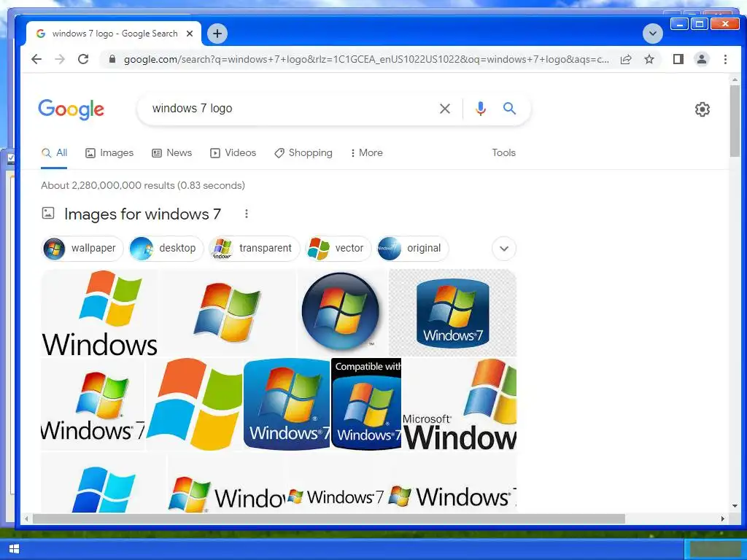The width and height of the screenshot is (747, 560).
Task: Click the scroll down arrow
Action: click(735, 506)
